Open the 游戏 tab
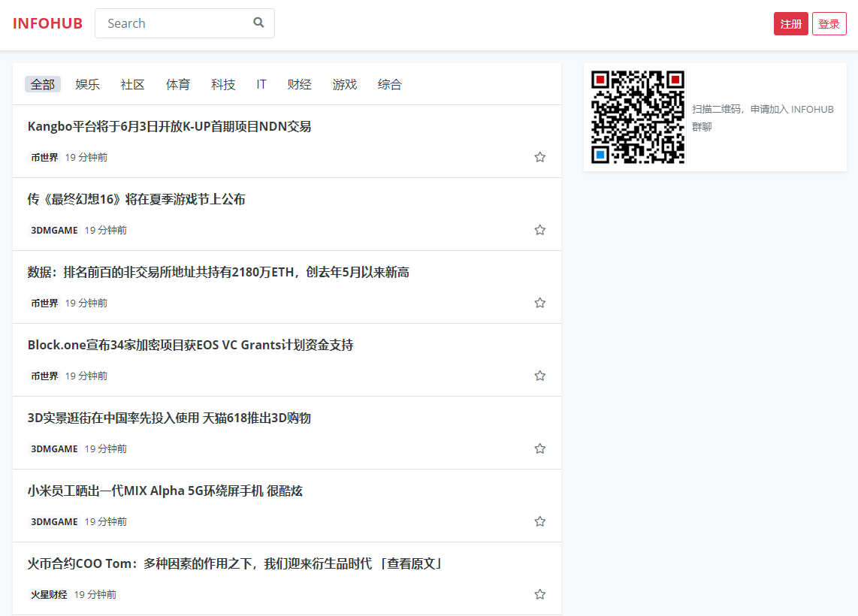 tap(345, 84)
